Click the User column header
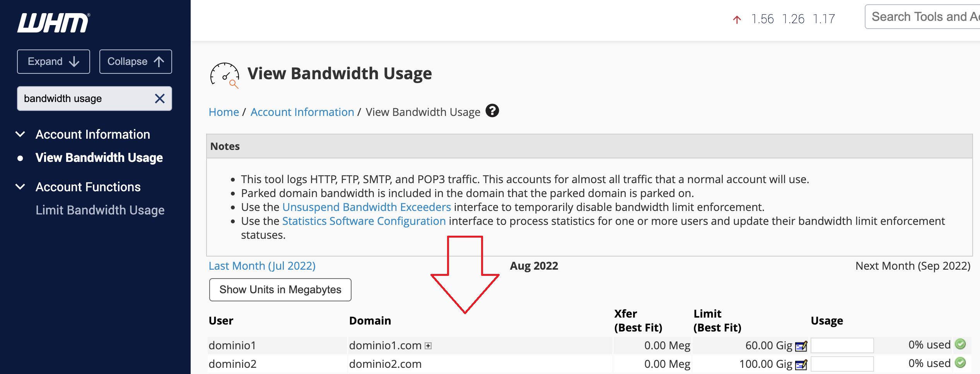This screenshot has width=980, height=374. tap(221, 321)
